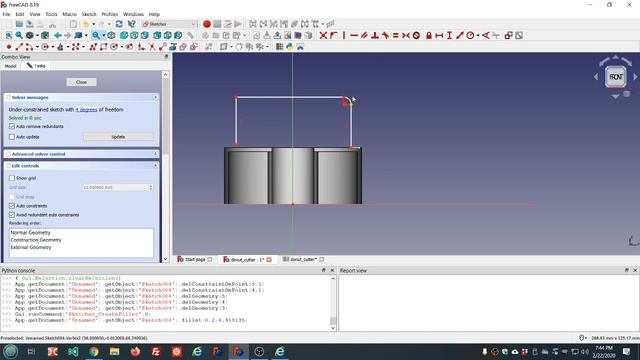Image resolution: width=640 pixels, height=360 pixels.
Task: Close the Python console panel
Action: click(332, 271)
